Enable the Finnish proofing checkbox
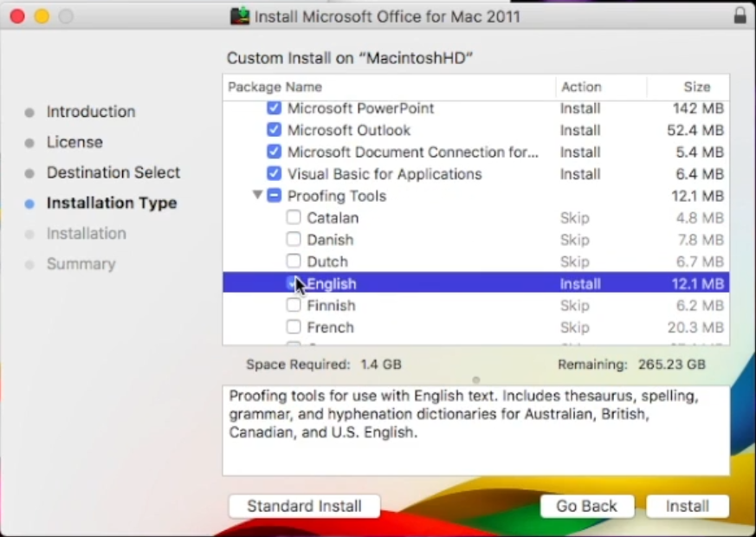This screenshot has width=756, height=537. point(294,305)
